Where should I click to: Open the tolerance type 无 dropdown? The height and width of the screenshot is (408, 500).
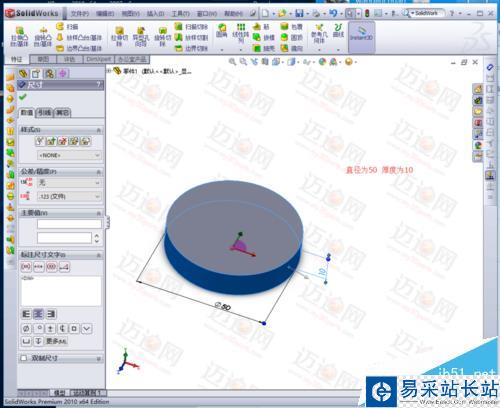click(x=69, y=183)
